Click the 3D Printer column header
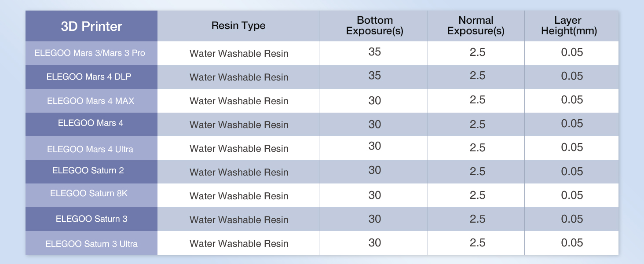 point(91,26)
